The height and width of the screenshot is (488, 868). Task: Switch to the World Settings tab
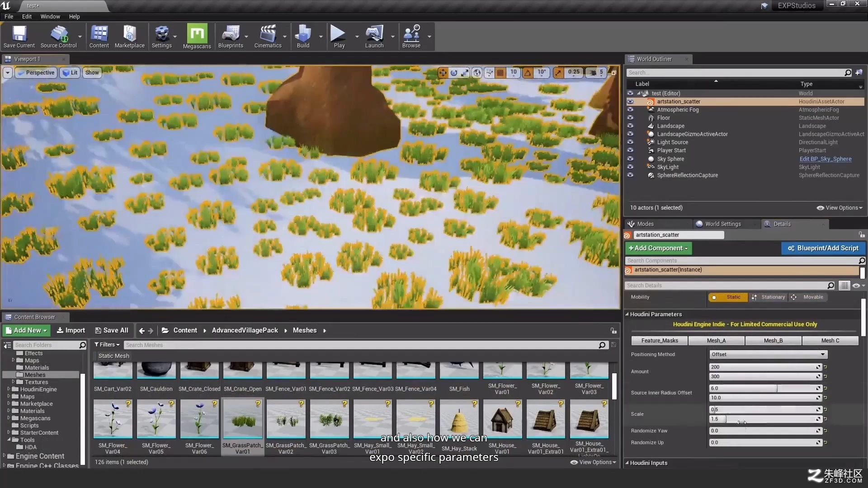723,224
